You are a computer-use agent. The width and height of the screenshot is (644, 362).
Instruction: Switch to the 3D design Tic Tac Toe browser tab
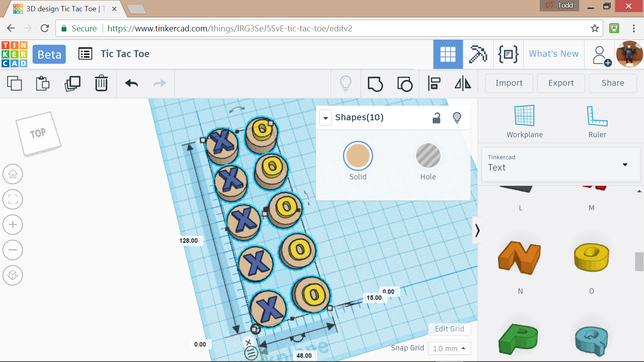[x=64, y=9]
